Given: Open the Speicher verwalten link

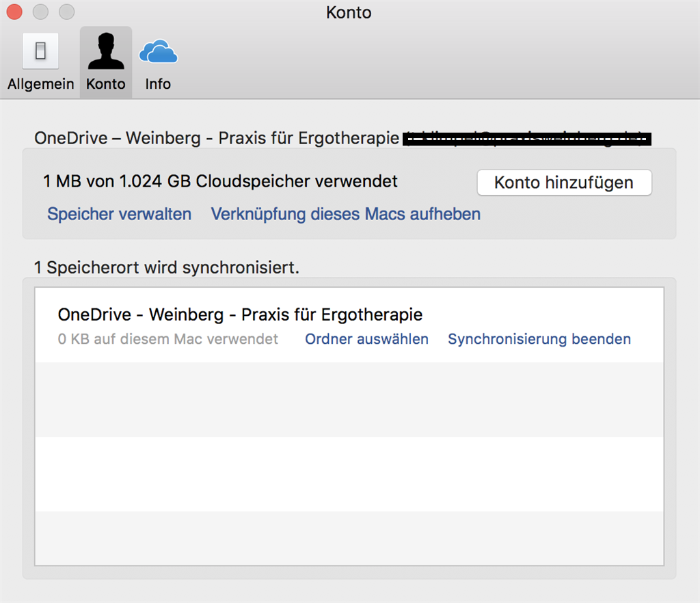Looking at the screenshot, I should (x=119, y=214).
